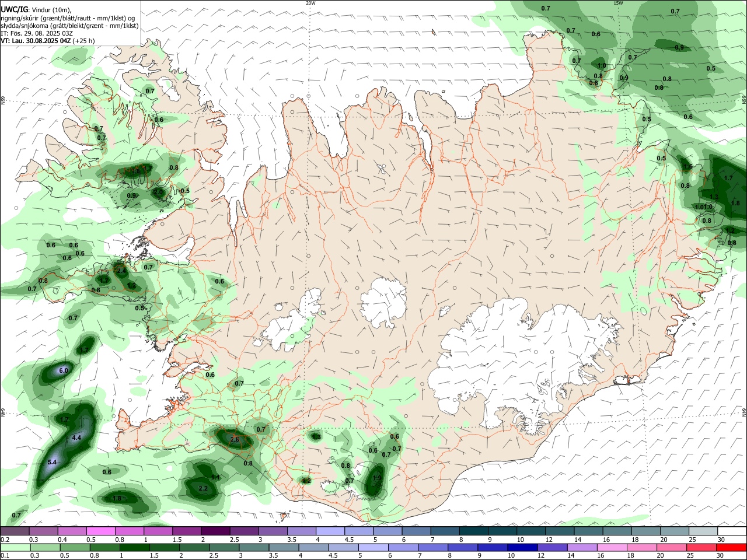Pick the darkest purple swatch between 2 and 2.5

pyautogui.click(x=215, y=531)
